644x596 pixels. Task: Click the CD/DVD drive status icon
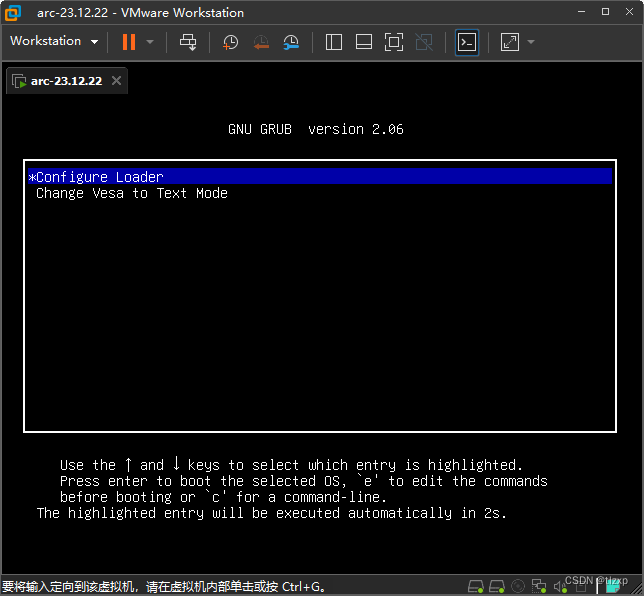[518, 586]
